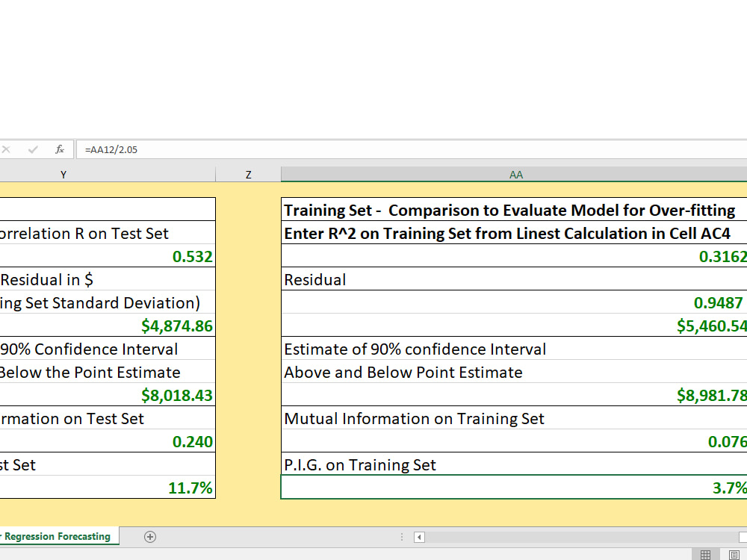Image resolution: width=747 pixels, height=560 pixels.
Task: Add a new sheet with plus button
Action: pyautogui.click(x=150, y=537)
